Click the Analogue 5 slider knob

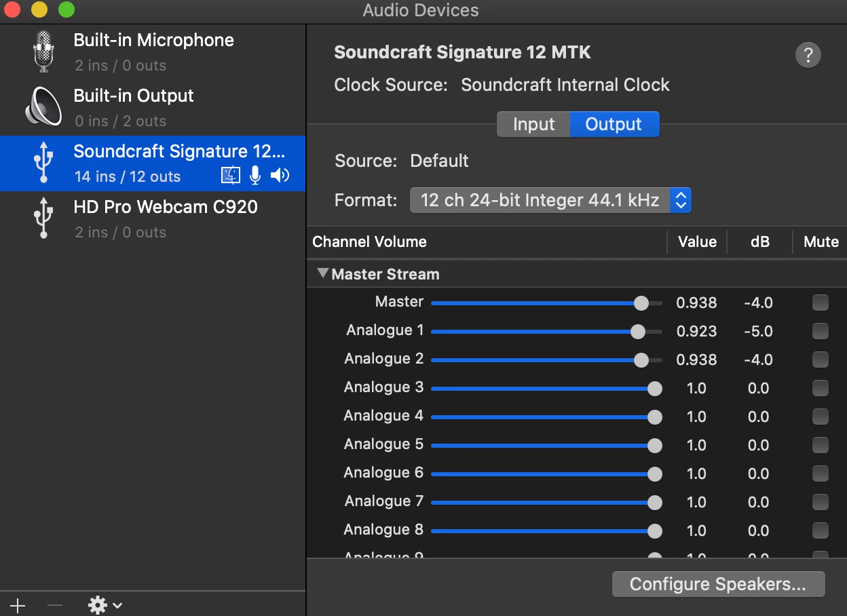coord(654,446)
